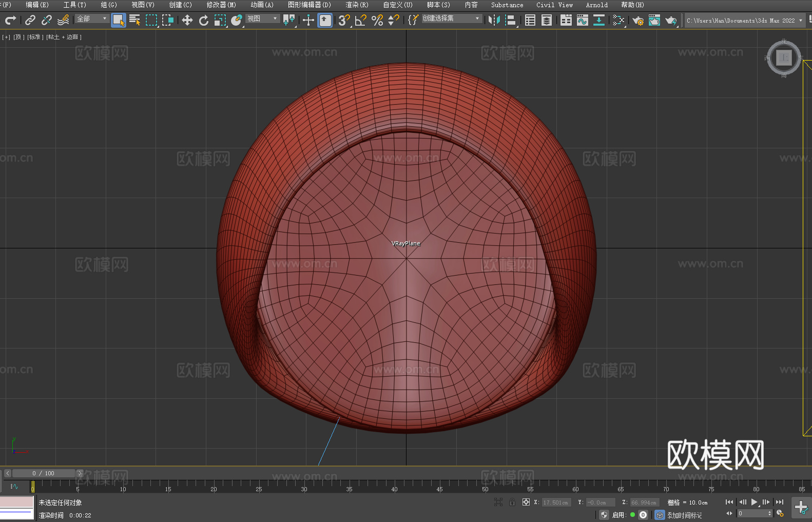The height and width of the screenshot is (522, 812).
Task: Open the 编辑(E) menu
Action: 37,5
